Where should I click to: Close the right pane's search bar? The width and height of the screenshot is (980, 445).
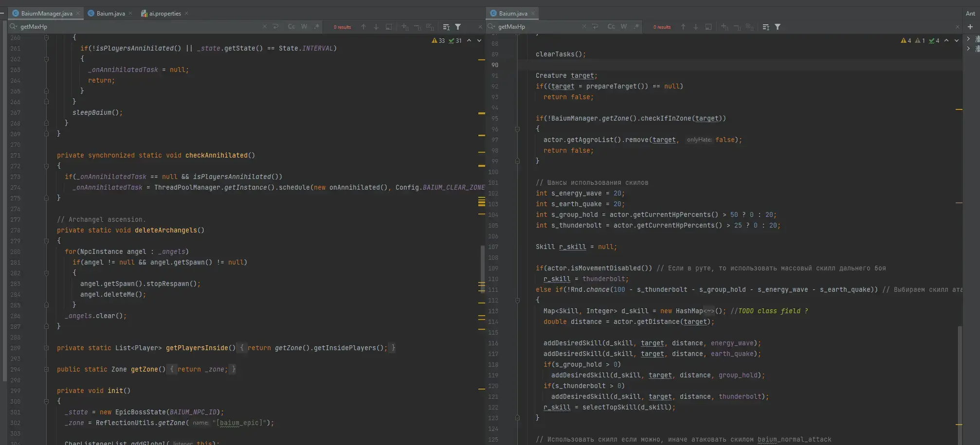[x=958, y=27]
